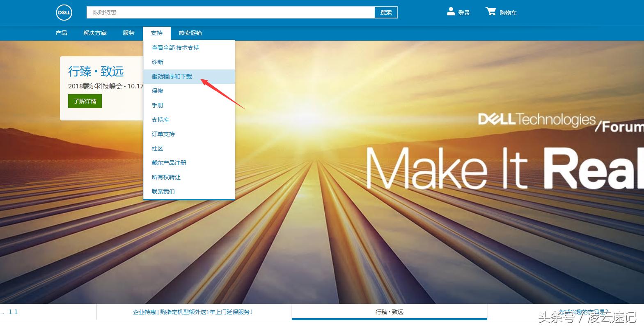
Task: Select 驱动程序和下载 in the support menu
Action: 189,76
